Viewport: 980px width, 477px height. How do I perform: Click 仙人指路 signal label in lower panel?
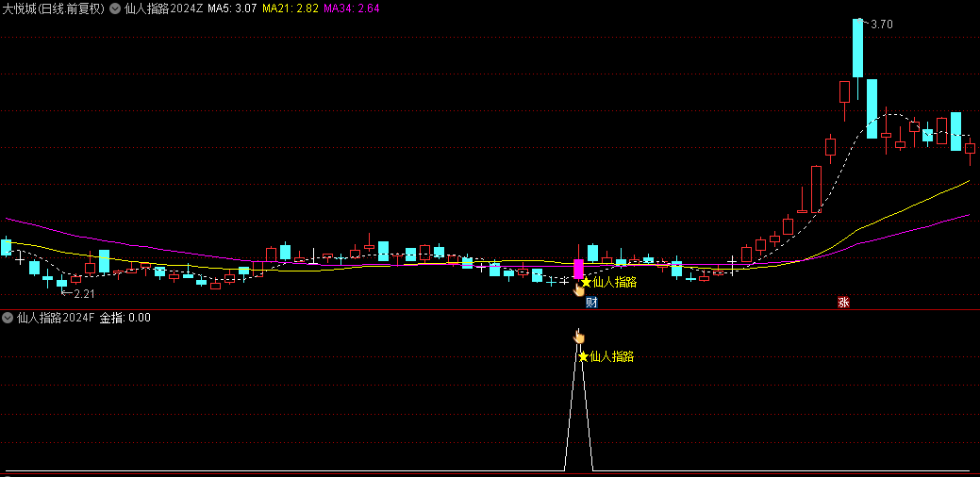(x=612, y=356)
